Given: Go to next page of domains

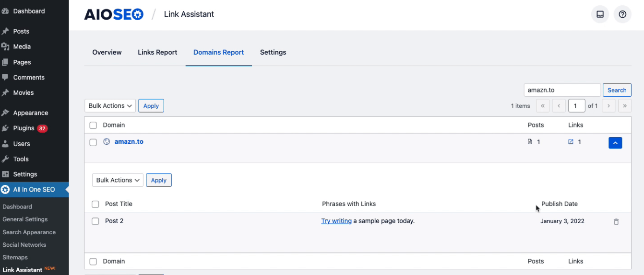Looking at the screenshot, I should pyautogui.click(x=608, y=106).
